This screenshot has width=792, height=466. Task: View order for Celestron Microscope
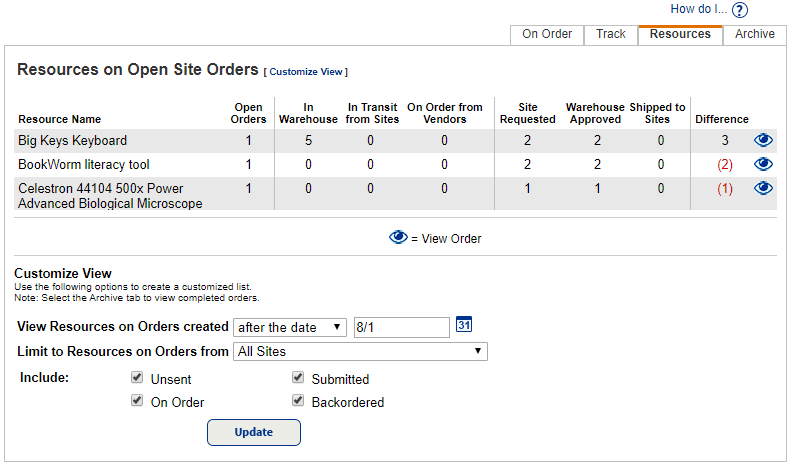(x=763, y=188)
